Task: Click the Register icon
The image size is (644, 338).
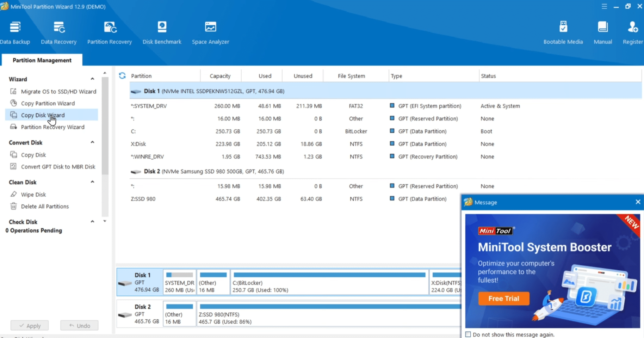Action: (x=633, y=32)
